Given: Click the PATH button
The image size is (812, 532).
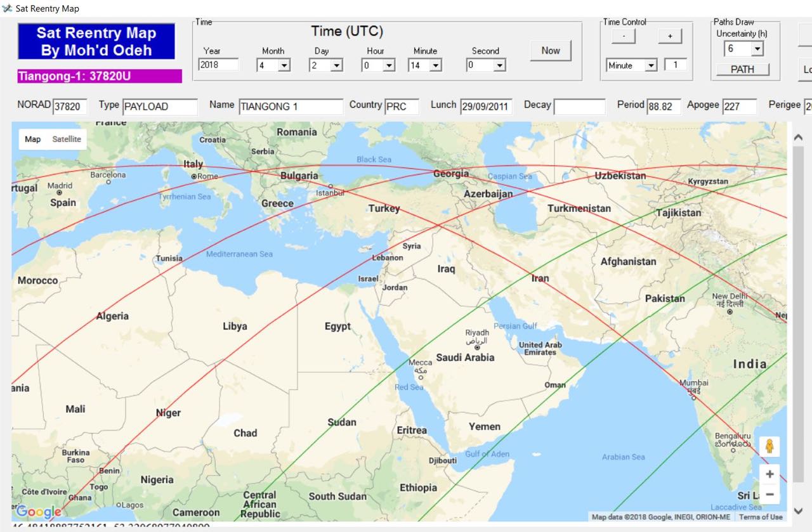Looking at the screenshot, I should pyautogui.click(x=742, y=70).
